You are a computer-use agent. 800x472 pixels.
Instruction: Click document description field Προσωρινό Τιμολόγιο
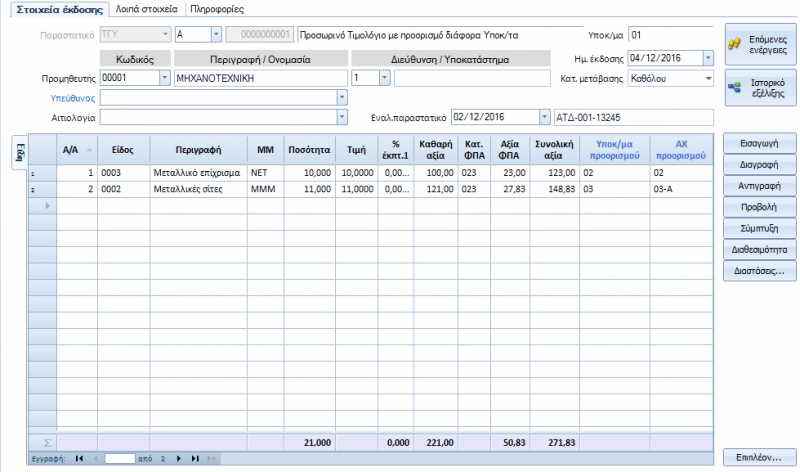tap(440, 35)
